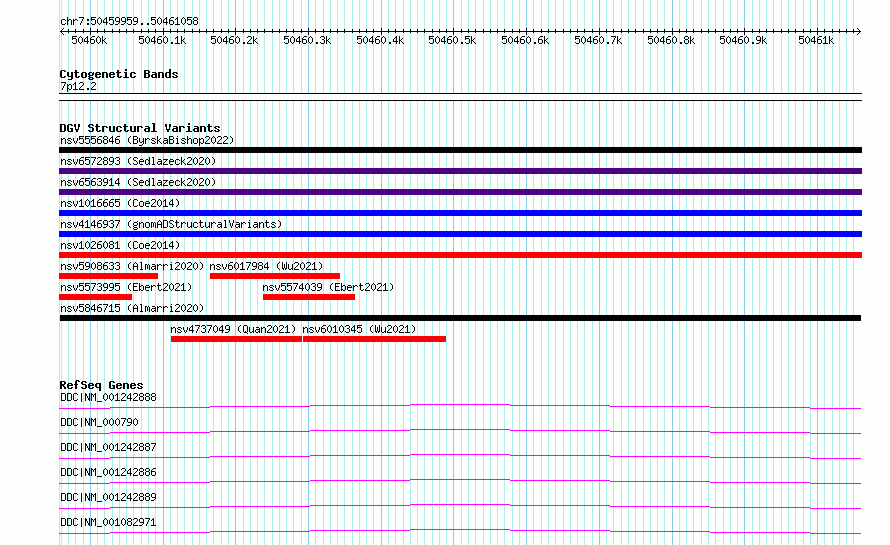Open variant nsv1016665 (Coe2014) label
Screen dimensions: 890x545
120,203
